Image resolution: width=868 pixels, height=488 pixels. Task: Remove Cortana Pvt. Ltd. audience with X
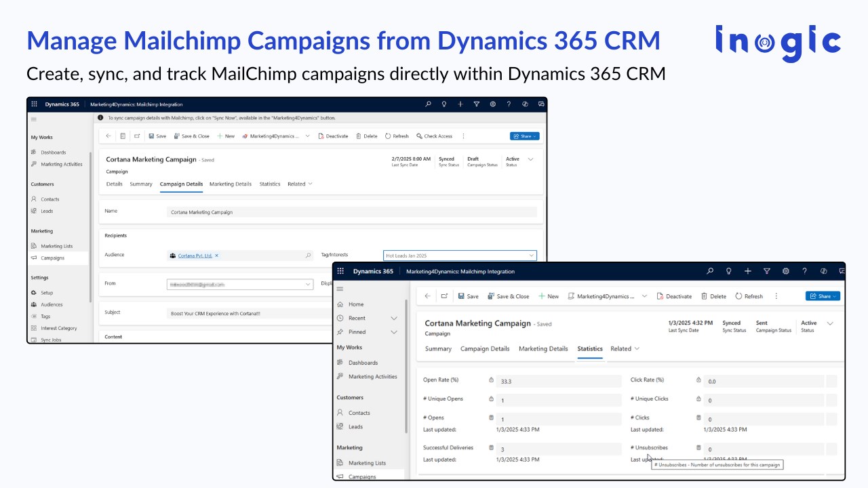tap(217, 256)
